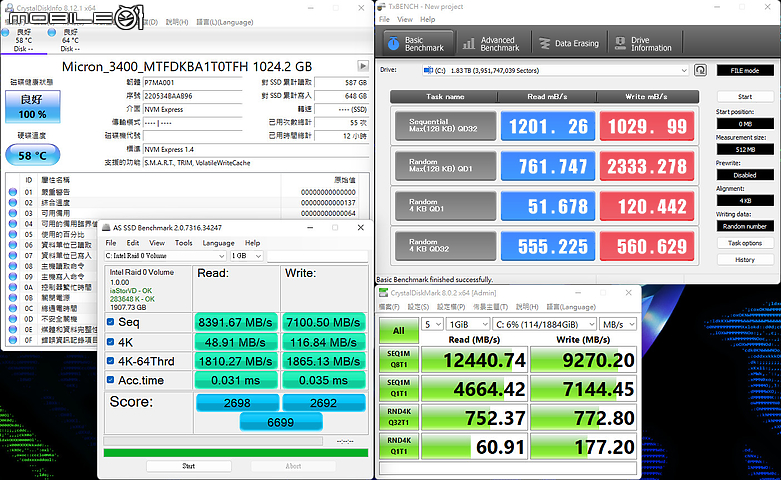Screen dimensions: 781x480
Task: Click Sequential Max(128 KB) QD32 task button
Action: pos(445,125)
